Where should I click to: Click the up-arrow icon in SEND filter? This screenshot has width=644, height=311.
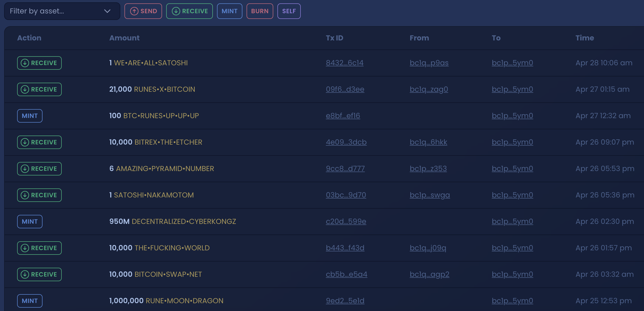click(x=134, y=11)
